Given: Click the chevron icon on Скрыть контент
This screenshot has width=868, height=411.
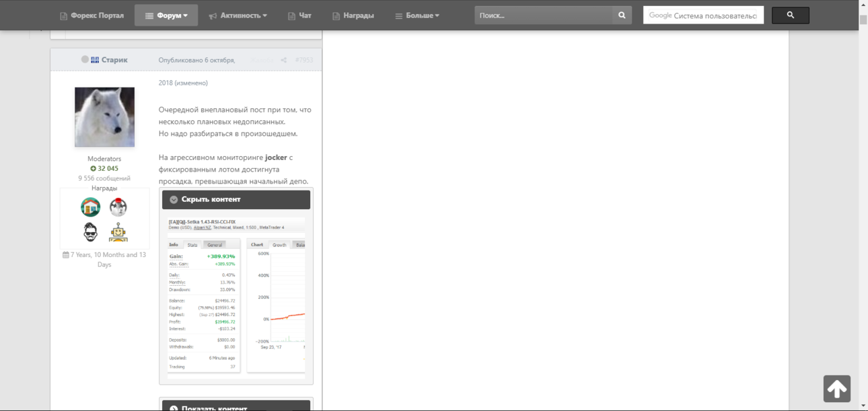Looking at the screenshot, I should 174,200.
